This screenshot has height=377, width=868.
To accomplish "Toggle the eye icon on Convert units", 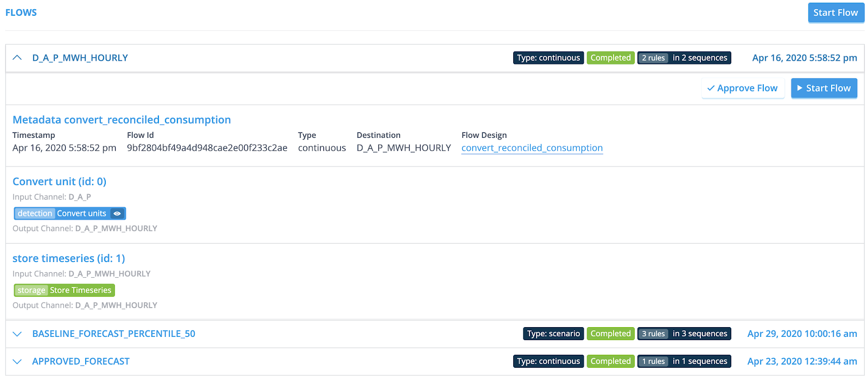I will coord(117,214).
